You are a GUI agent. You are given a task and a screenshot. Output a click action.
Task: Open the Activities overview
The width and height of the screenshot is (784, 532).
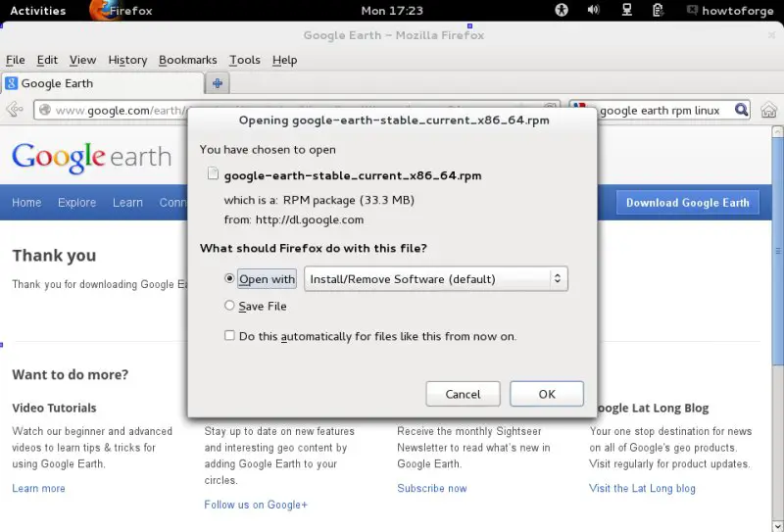coord(37,11)
